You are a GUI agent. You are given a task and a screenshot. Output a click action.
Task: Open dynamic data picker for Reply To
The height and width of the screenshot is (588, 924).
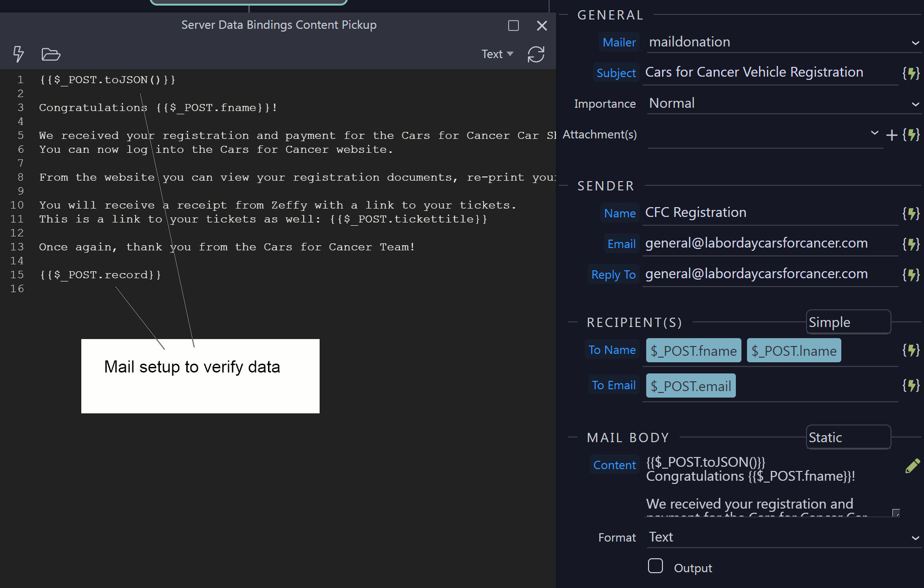tap(911, 274)
